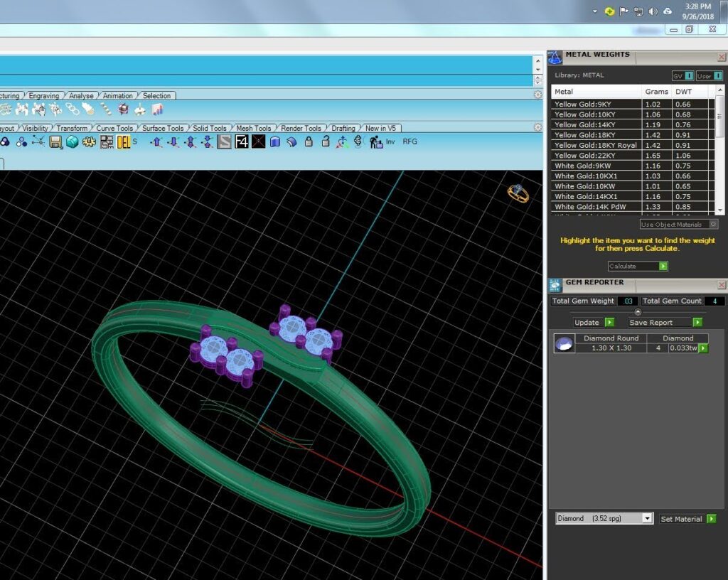The height and width of the screenshot is (580, 728).
Task: Click the chain links icon
Action: pos(72,109)
